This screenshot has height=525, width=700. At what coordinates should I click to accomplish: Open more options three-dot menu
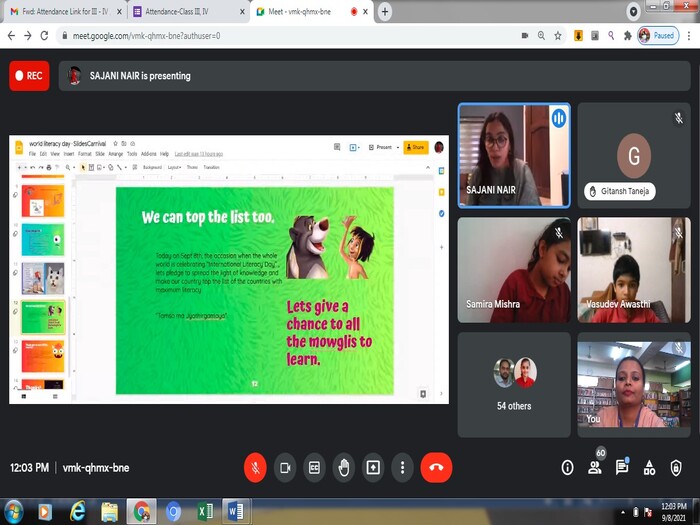click(x=402, y=467)
